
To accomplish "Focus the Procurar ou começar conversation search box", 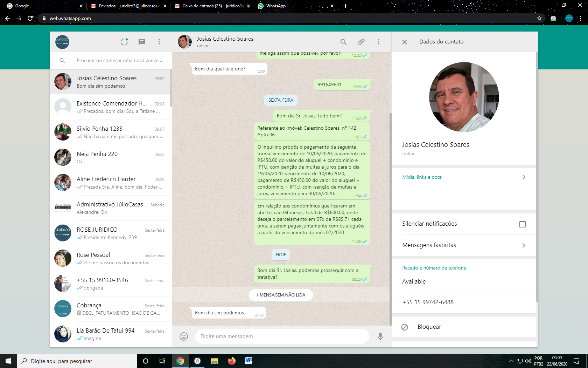I will coord(119,61).
